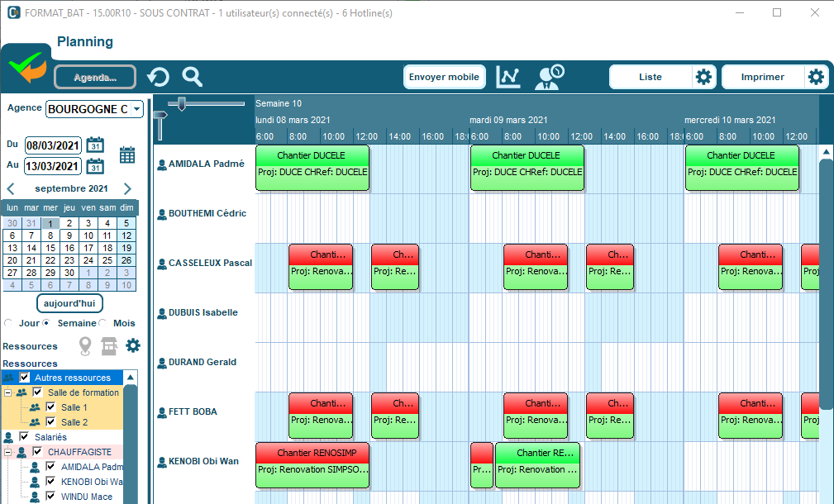Click the date range grid calendar icon
The image size is (834, 504).
click(x=127, y=155)
